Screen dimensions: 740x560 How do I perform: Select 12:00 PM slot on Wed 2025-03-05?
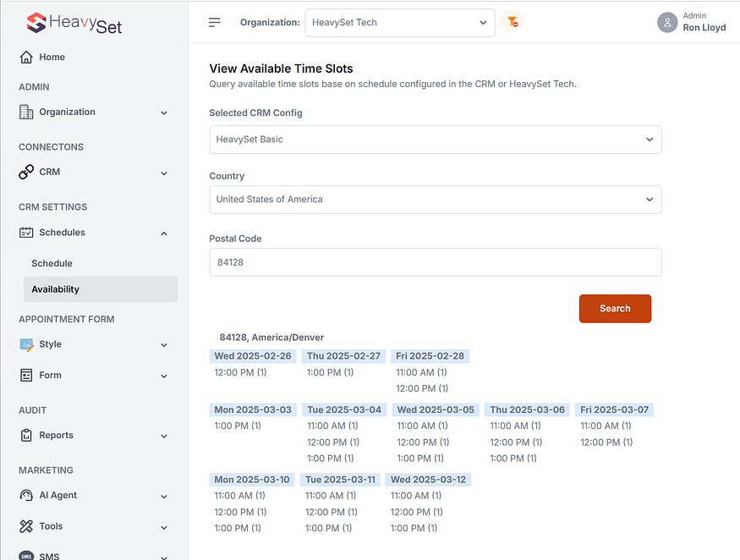coord(423,442)
